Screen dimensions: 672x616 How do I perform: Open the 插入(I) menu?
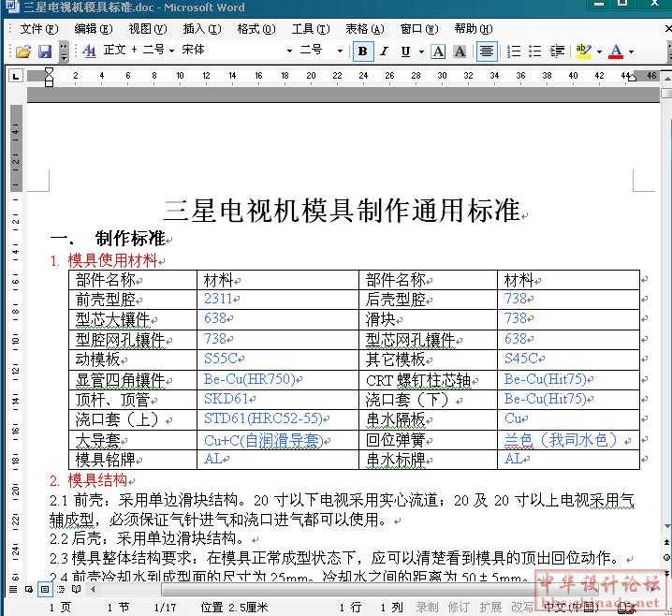[x=202, y=29]
